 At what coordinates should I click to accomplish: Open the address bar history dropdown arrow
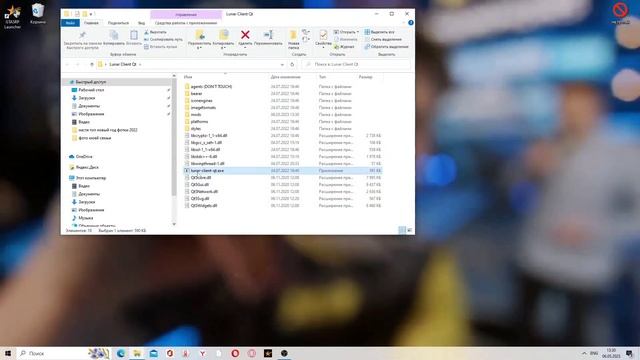click(282, 64)
